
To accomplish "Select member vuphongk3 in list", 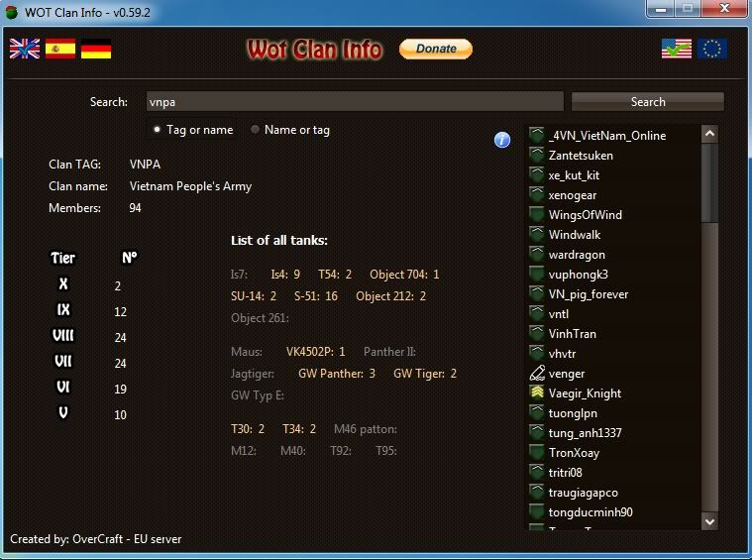I will (x=579, y=275).
